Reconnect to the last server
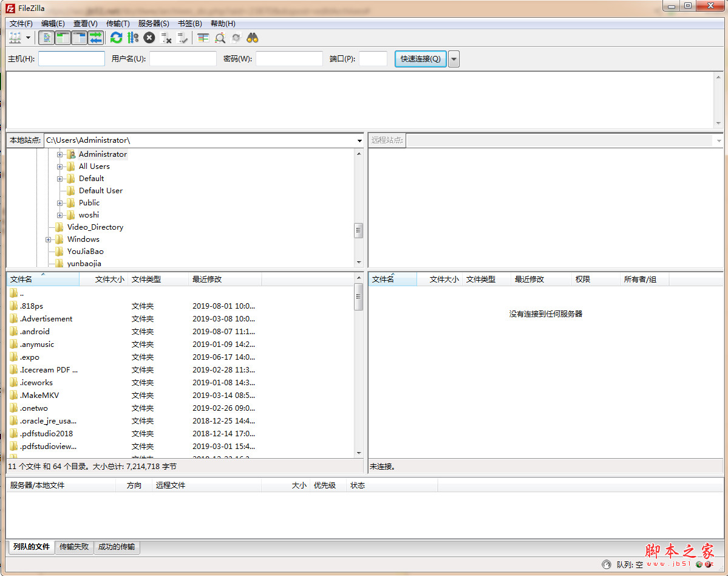Viewport: 728px width, 576px height. (x=183, y=38)
